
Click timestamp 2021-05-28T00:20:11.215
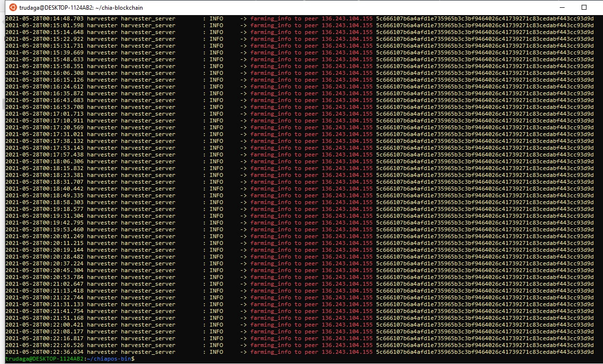click(x=44, y=243)
